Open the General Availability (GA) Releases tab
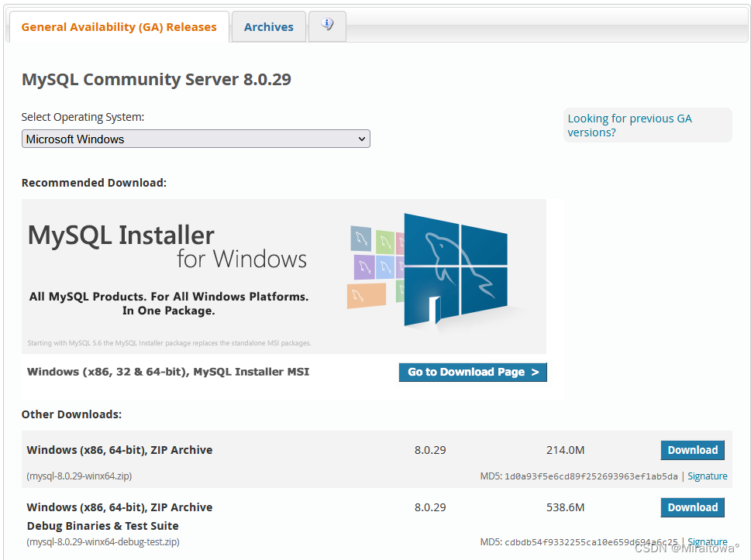The image size is (751, 560). [x=119, y=27]
